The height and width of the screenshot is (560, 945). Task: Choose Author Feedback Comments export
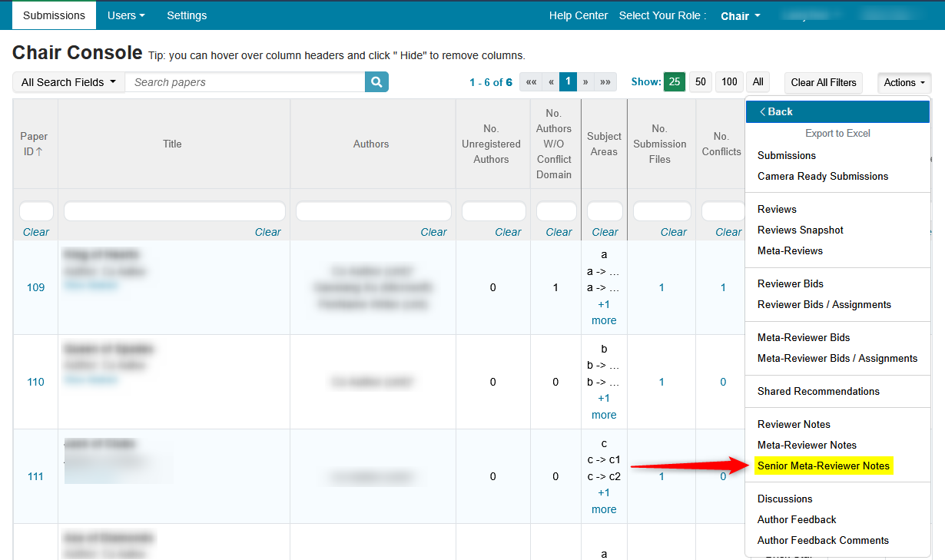click(823, 540)
